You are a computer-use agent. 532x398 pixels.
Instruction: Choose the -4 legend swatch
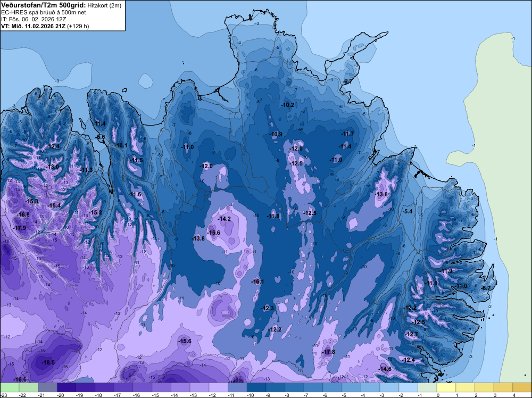point(370,387)
